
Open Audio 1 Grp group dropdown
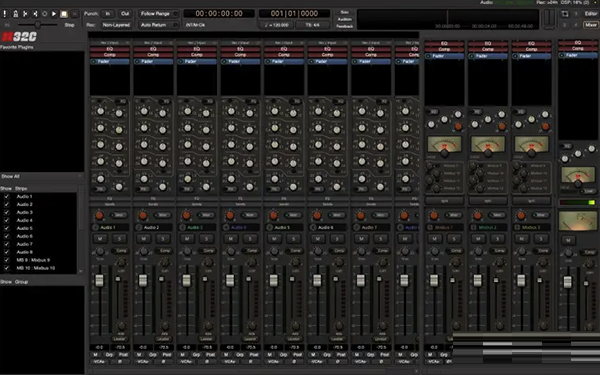click(x=109, y=355)
